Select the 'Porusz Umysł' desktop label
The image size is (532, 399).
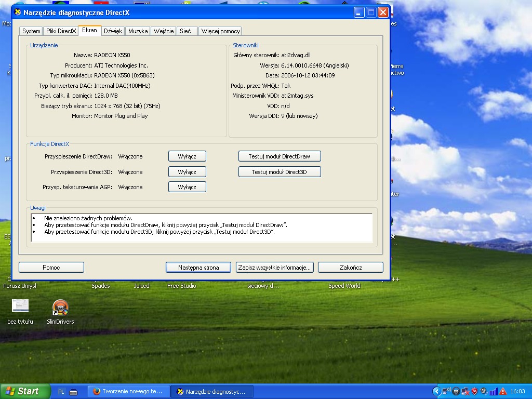[20, 286]
